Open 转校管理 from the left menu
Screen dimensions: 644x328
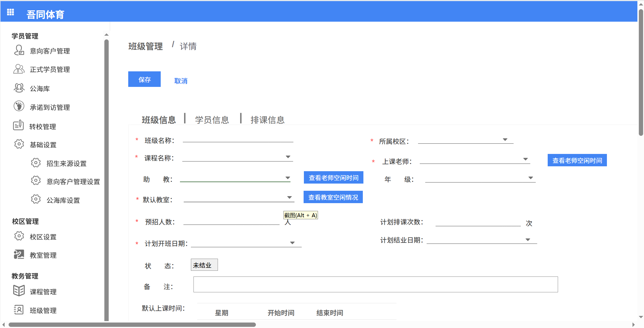click(x=43, y=126)
